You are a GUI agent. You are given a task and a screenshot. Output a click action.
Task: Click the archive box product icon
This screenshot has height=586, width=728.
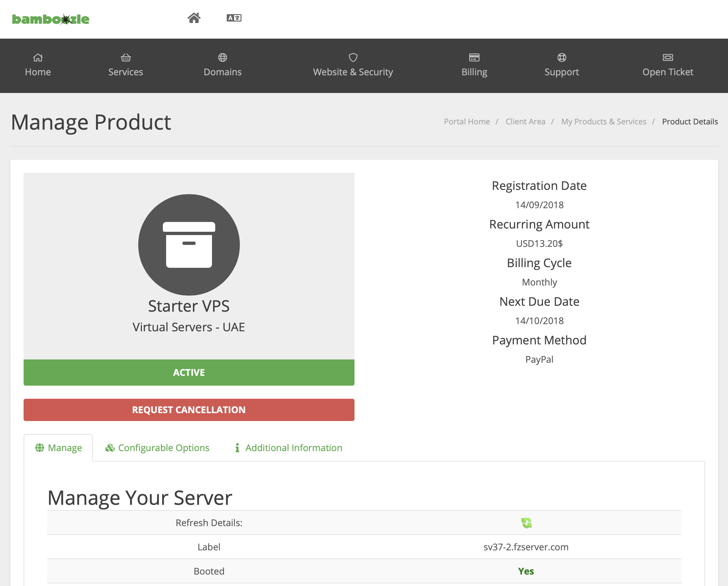[189, 245]
